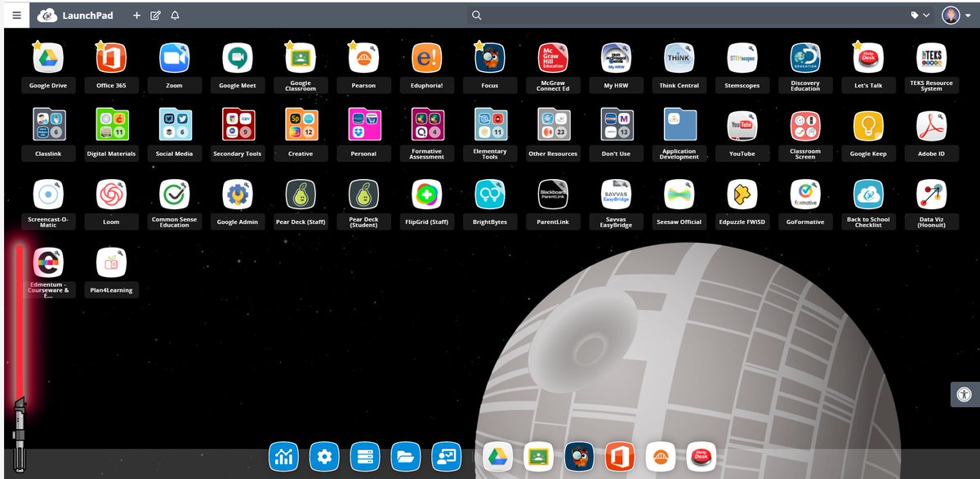Open Seesaw Official

(x=679, y=195)
